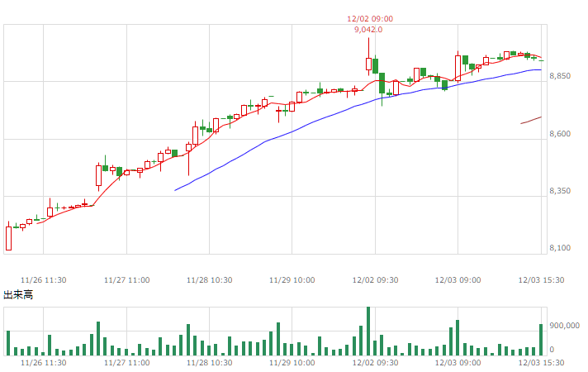The image size is (588, 372).
Task: Click the 出来高 volume heading
Action: click(18, 295)
